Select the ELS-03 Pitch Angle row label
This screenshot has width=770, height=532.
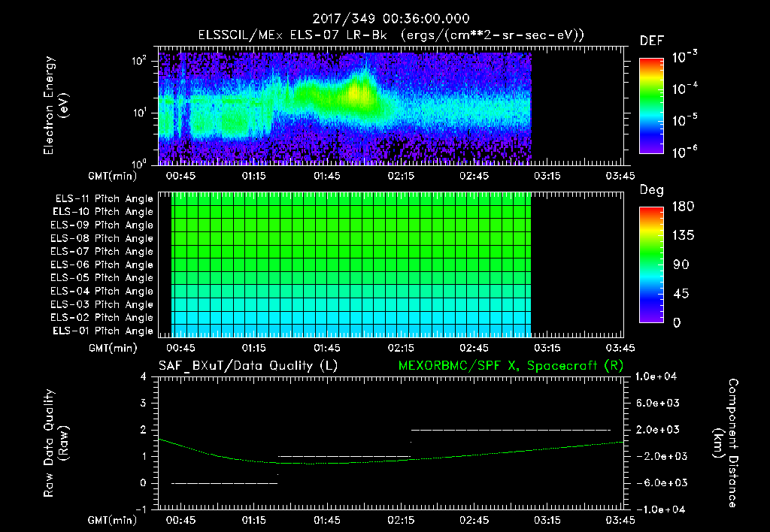click(102, 305)
